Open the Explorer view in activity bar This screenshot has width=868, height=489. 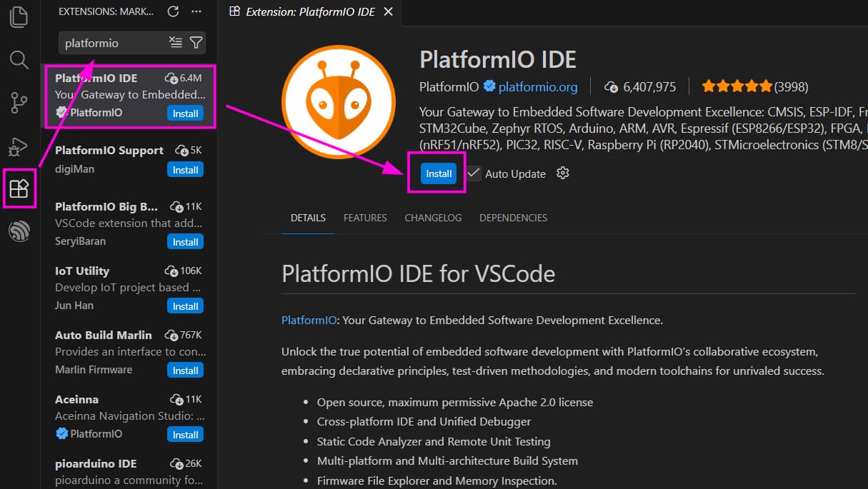tap(19, 17)
